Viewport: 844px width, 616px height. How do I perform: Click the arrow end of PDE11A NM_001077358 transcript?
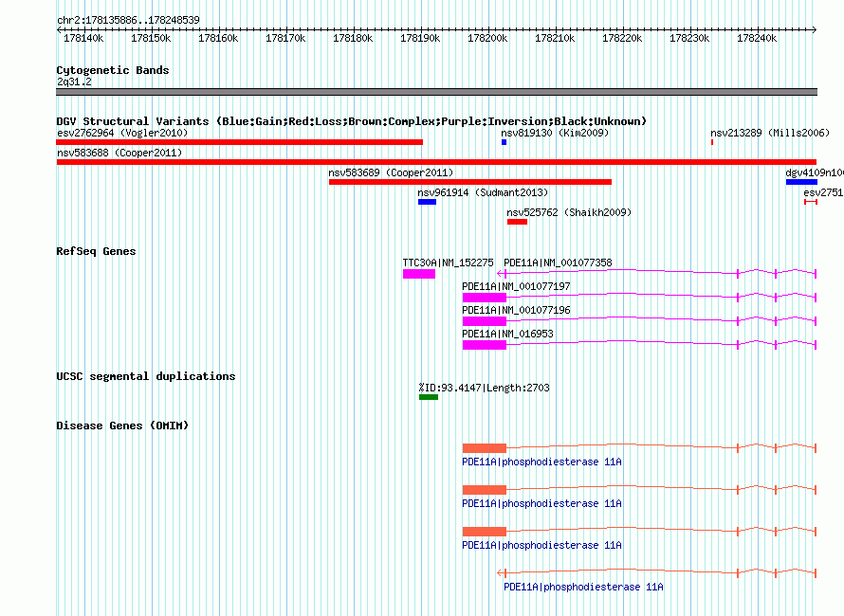pos(501,274)
